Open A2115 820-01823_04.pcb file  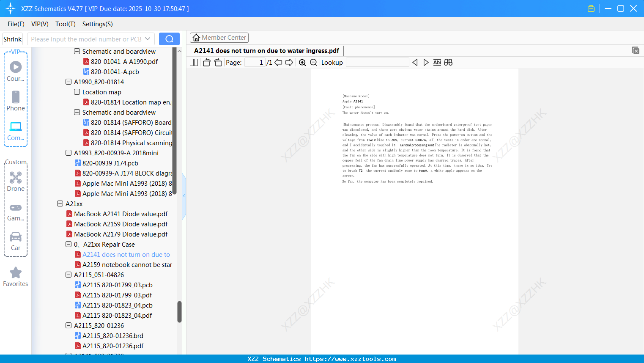(113, 305)
